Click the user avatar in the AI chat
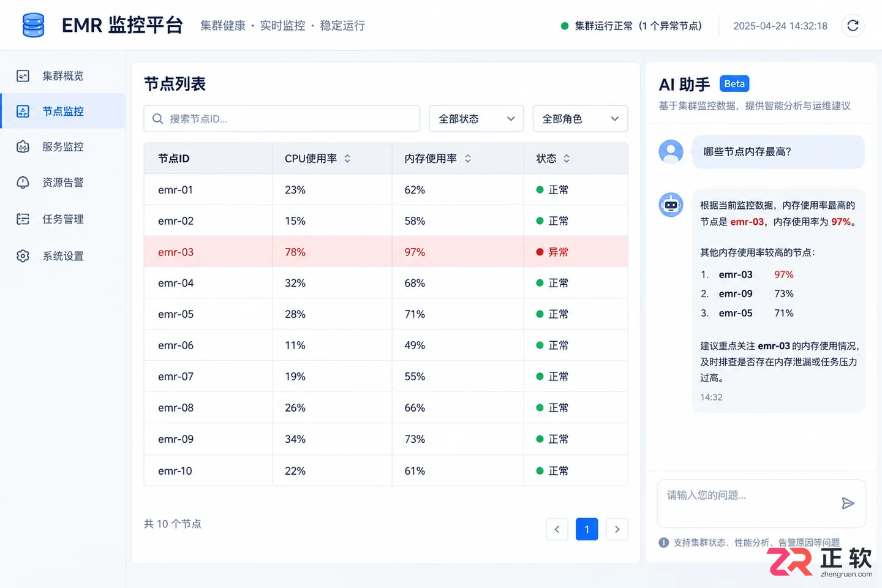Image resolution: width=882 pixels, height=588 pixels. coord(671,151)
